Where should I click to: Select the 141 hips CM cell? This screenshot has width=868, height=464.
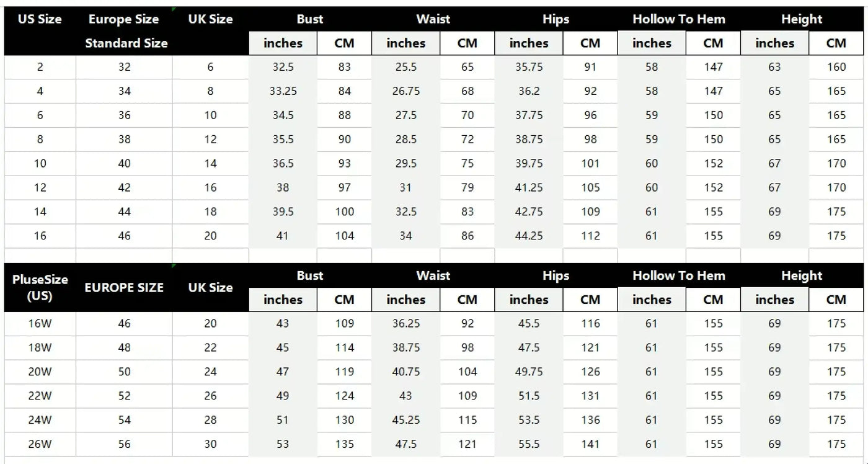click(x=590, y=444)
